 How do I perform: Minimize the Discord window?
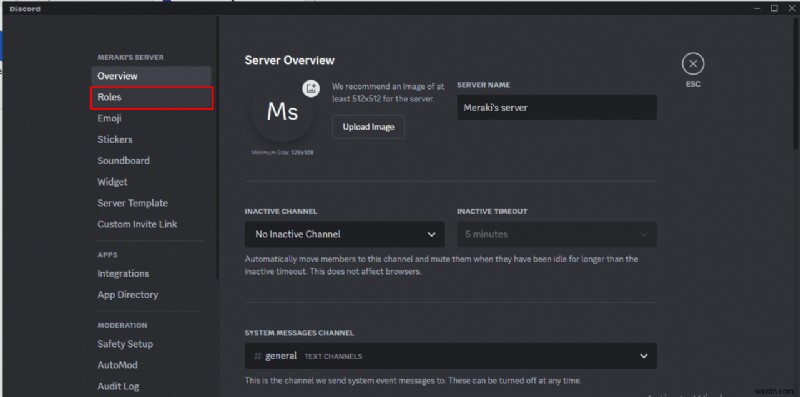tap(757, 8)
